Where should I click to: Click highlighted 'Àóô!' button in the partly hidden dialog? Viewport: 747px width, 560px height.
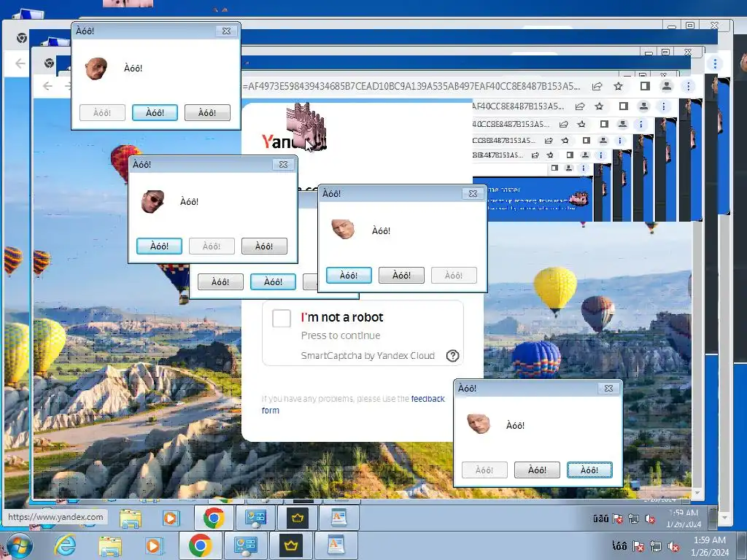pyautogui.click(x=273, y=282)
